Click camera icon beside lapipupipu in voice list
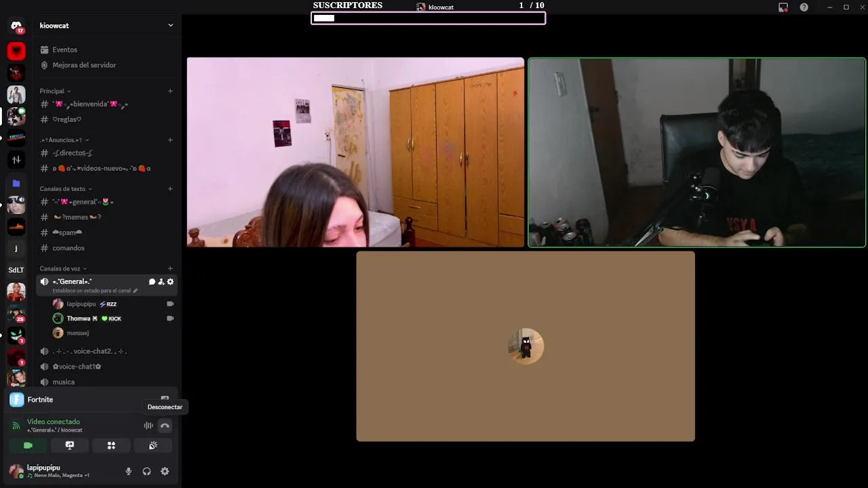 pos(170,304)
